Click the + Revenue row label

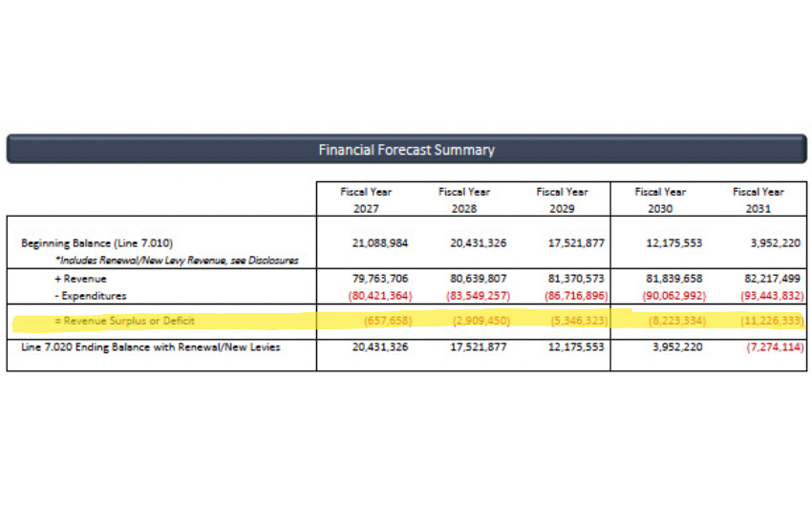pyautogui.click(x=80, y=279)
